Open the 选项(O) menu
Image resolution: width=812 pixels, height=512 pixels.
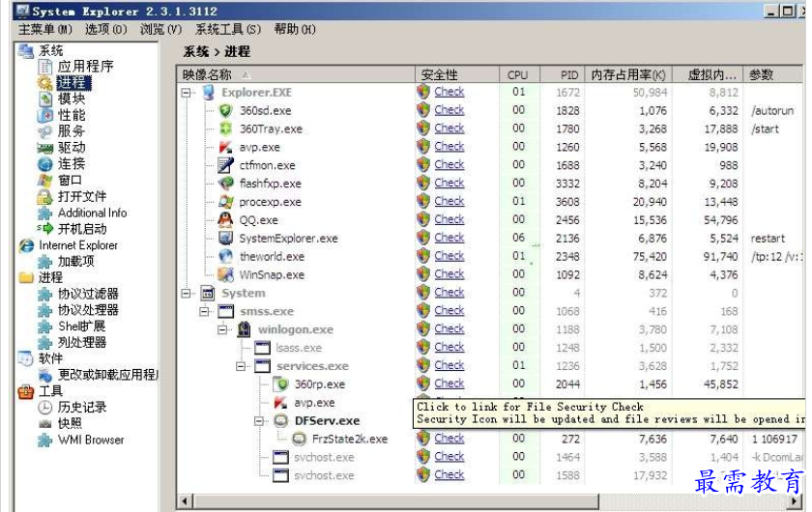(x=105, y=29)
